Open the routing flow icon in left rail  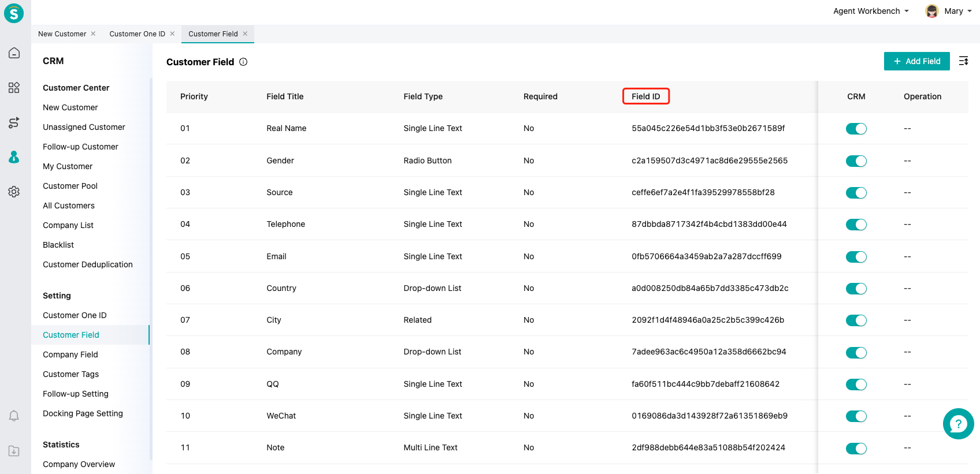pos(14,122)
